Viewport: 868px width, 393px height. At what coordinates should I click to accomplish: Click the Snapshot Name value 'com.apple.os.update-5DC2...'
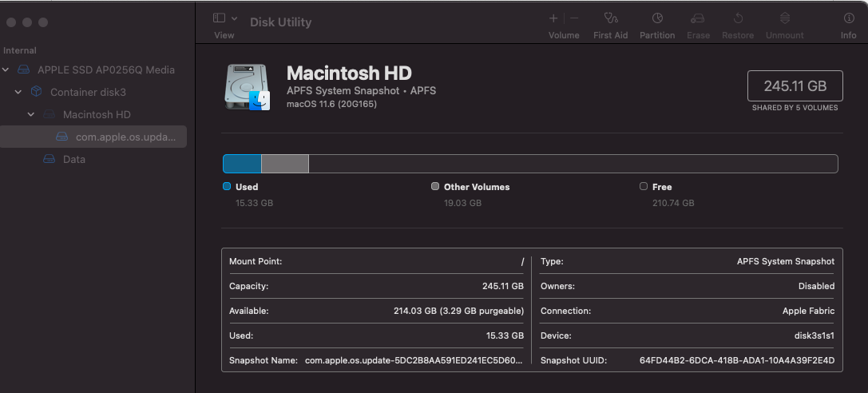[414, 360]
